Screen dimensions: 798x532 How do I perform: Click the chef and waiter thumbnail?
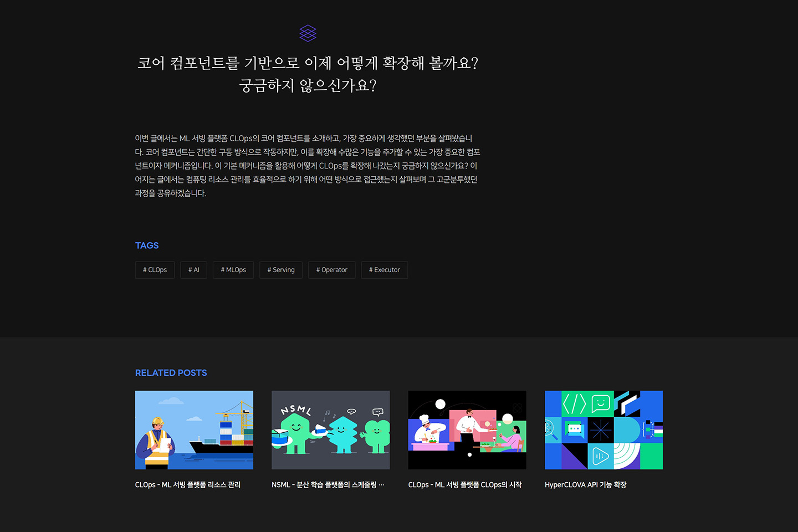467,430
